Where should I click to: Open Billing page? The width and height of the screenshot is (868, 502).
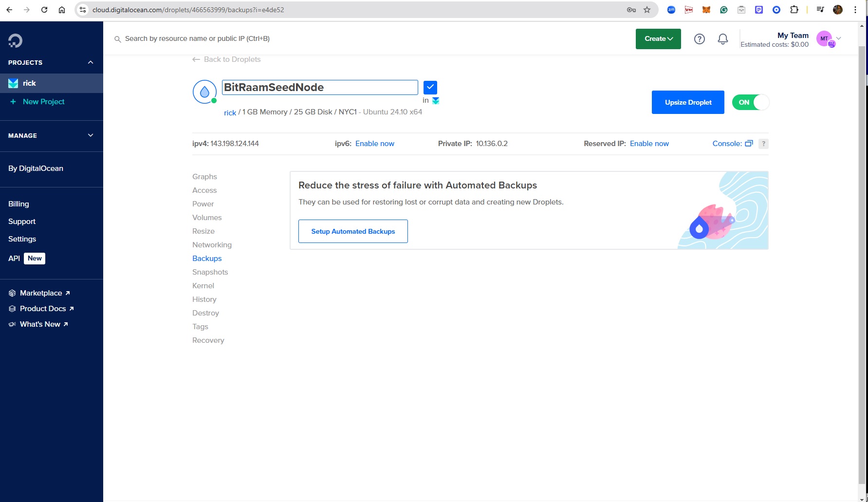18,204
